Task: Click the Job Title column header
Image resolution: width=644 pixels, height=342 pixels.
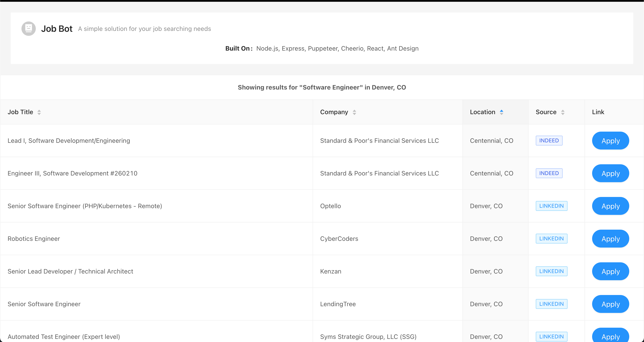Action: [x=21, y=112]
